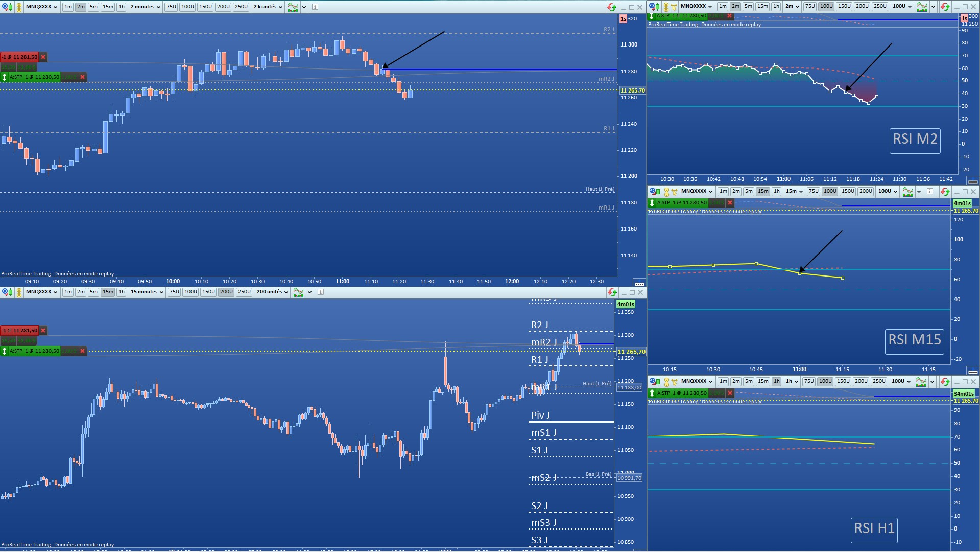Viewport: 980px width, 552px height.
Task: Switch top-left chart to the 1h timeframe
Action: (121, 7)
